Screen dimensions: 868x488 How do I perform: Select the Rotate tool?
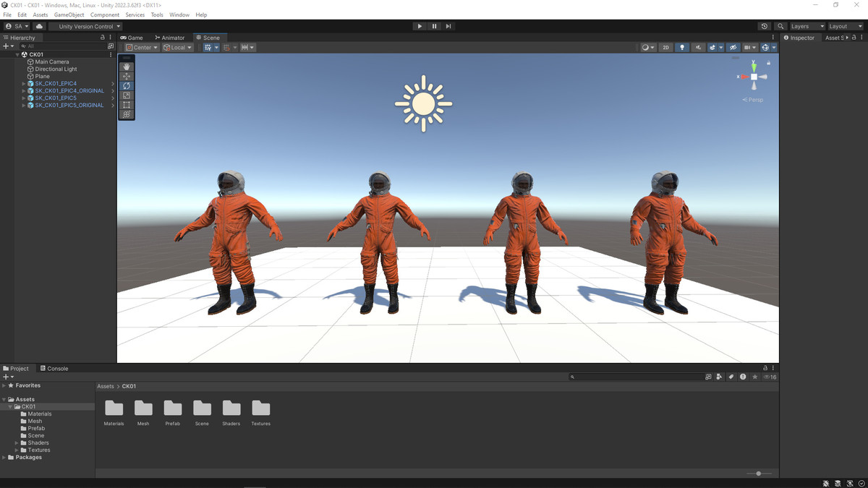point(127,86)
